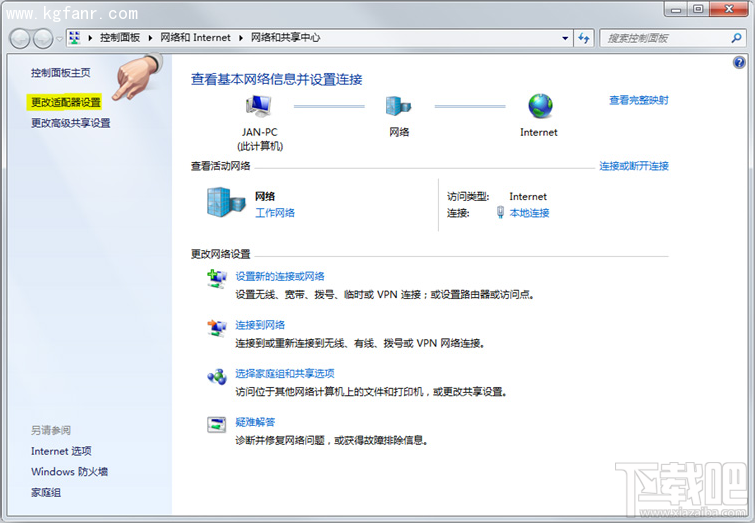Open the address bar history dropdown
The image size is (755, 523).
click(565, 38)
